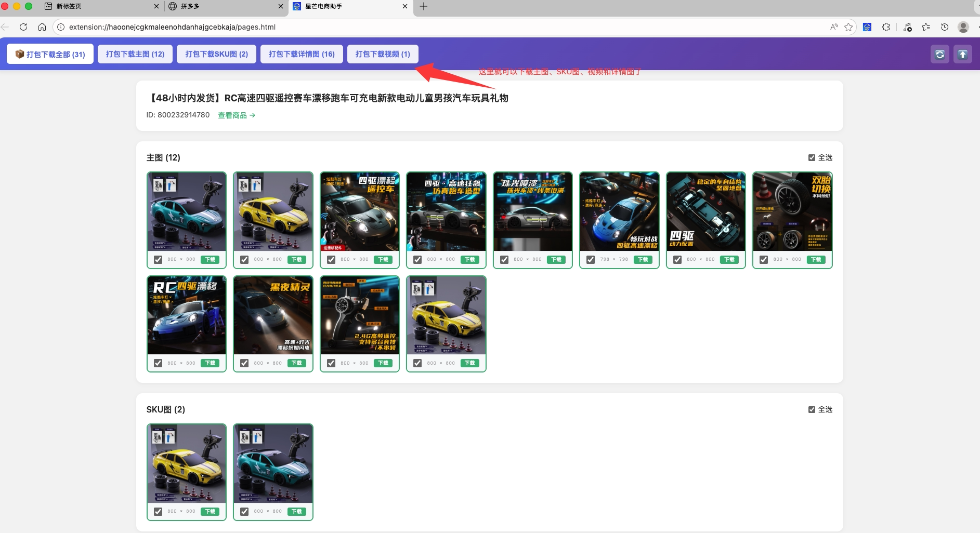
Task: Open the 查看商品 link
Action: pos(237,115)
